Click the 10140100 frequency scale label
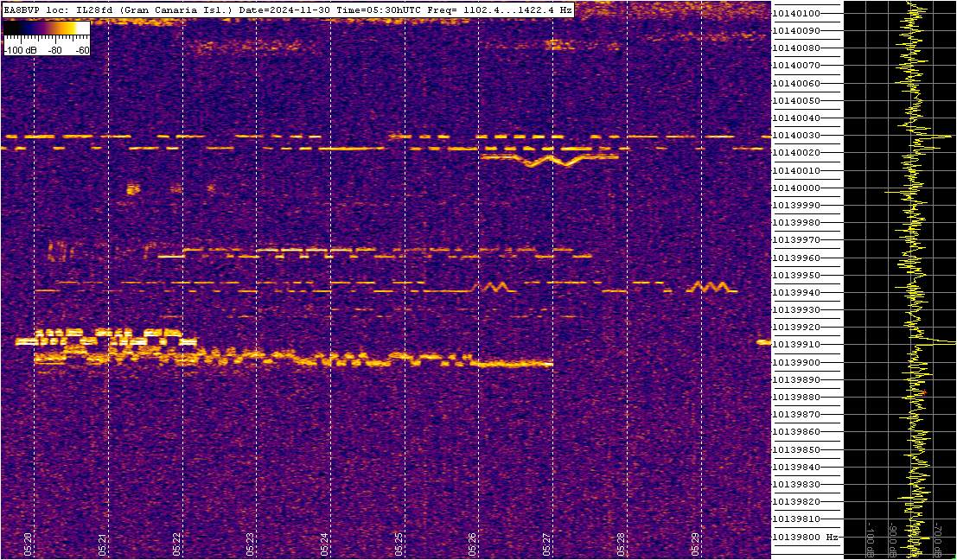This screenshot has width=957, height=560. (x=796, y=14)
